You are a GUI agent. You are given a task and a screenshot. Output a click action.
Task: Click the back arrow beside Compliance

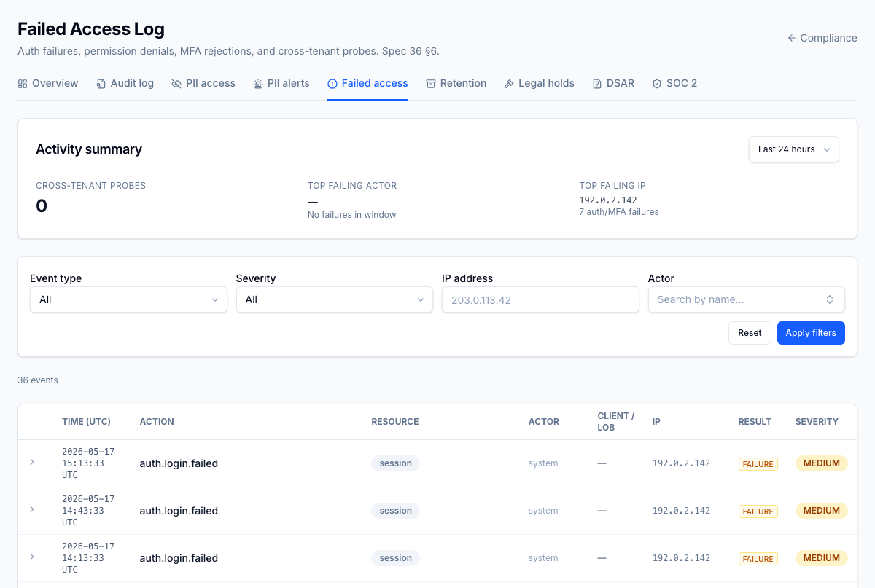tap(791, 38)
